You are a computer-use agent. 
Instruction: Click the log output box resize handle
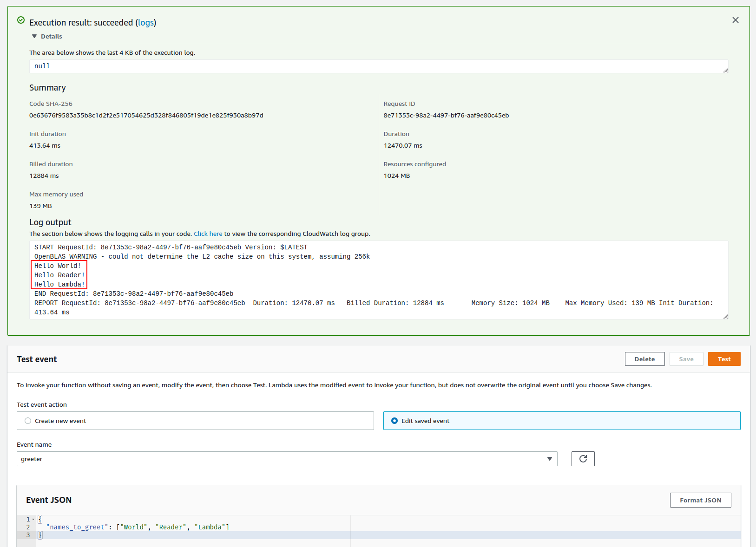[x=725, y=316]
